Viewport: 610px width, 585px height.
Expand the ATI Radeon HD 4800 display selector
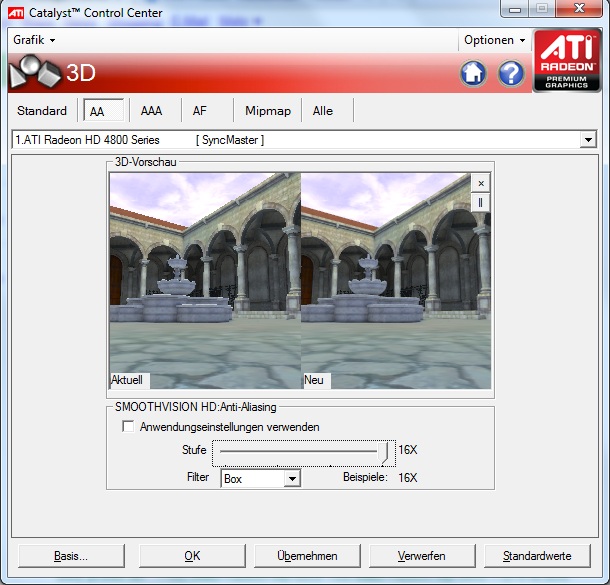click(x=588, y=141)
